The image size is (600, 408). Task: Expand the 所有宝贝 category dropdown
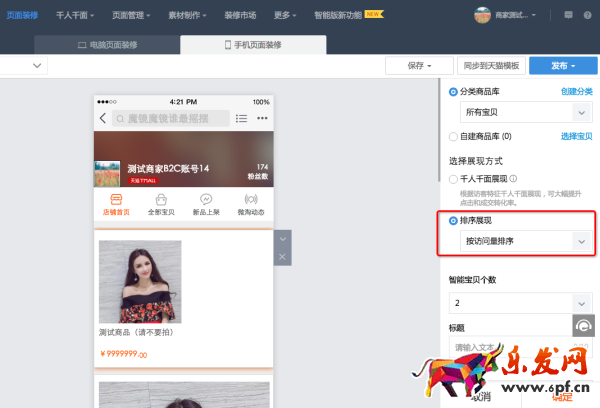coord(526,112)
